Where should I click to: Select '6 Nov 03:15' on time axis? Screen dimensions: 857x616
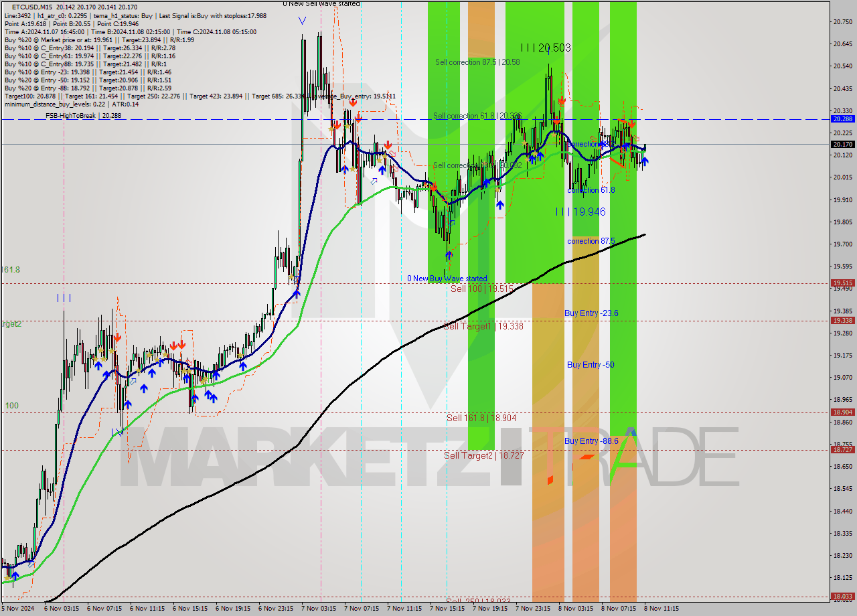pyautogui.click(x=61, y=609)
